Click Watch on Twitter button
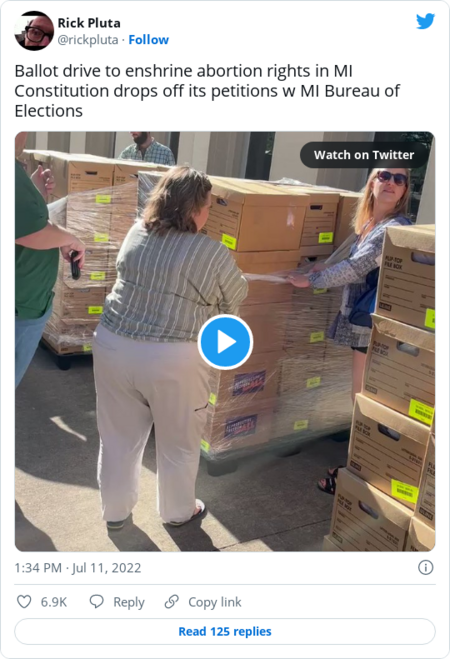This screenshot has height=659, width=450. click(x=364, y=155)
